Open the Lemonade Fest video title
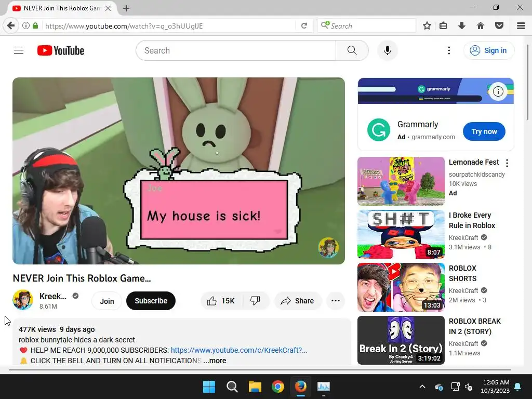Viewport: 532px width, 399px height. coord(474,162)
